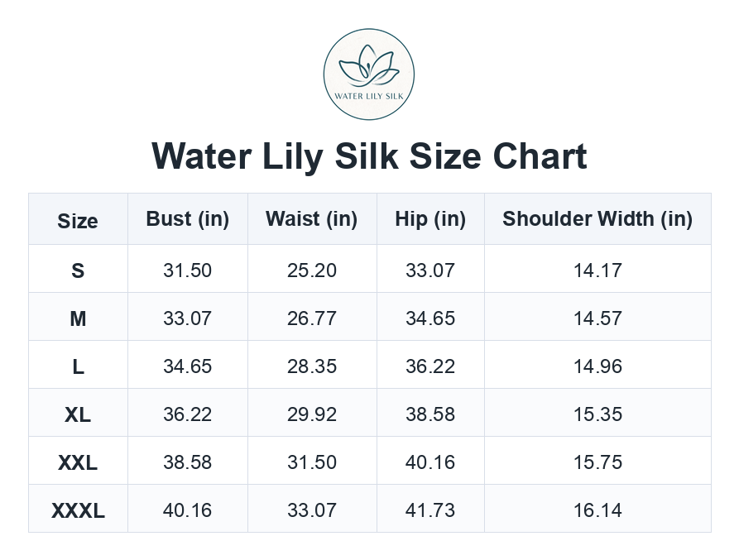Image resolution: width=739 pixels, height=560 pixels.
Task: Click the Water Lily Silk Size Chart title
Action: (x=369, y=156)
